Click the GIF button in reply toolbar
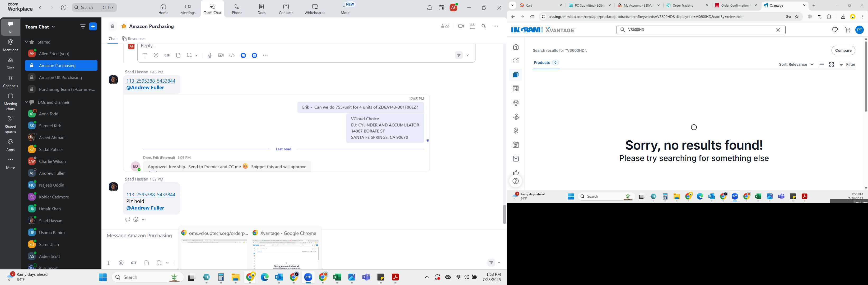The image size is (868, 285). click(167, 55)
